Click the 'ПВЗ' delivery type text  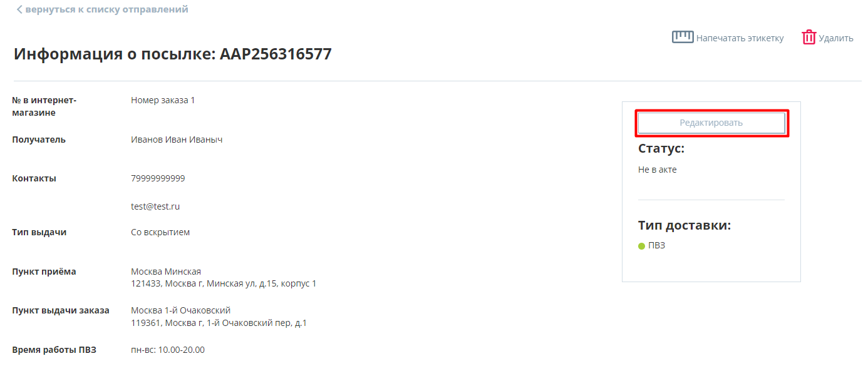pos(656,245)
